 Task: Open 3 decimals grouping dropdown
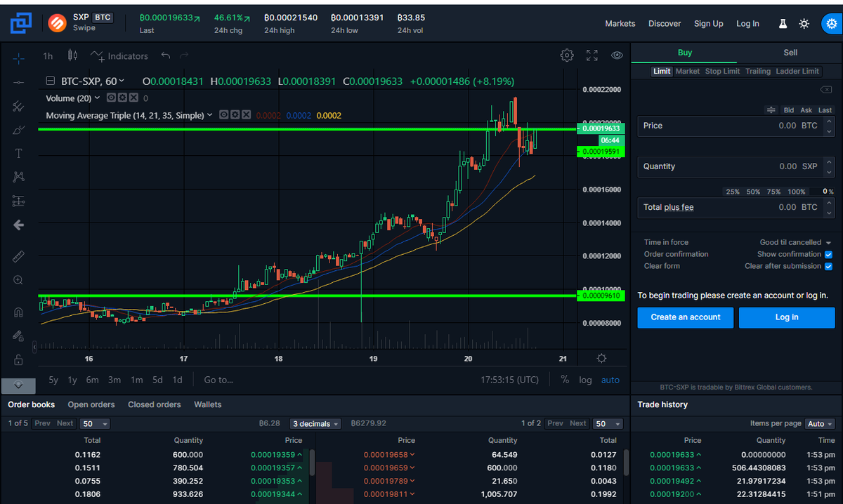pyautogui.click(x=315, y=423)
